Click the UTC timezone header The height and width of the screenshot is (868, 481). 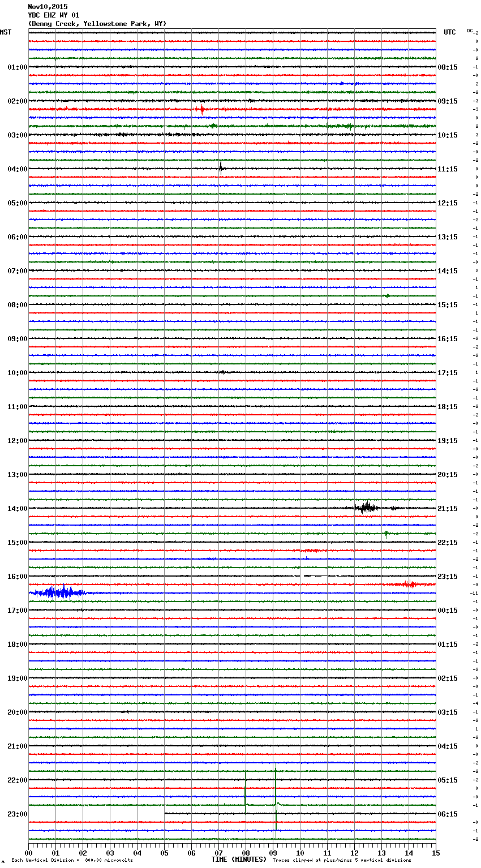click(450, 32)
